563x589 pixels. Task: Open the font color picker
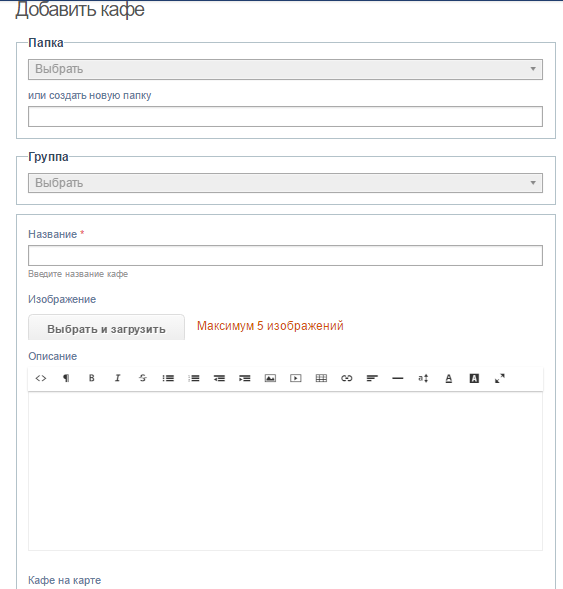click(x=448, y=378)
